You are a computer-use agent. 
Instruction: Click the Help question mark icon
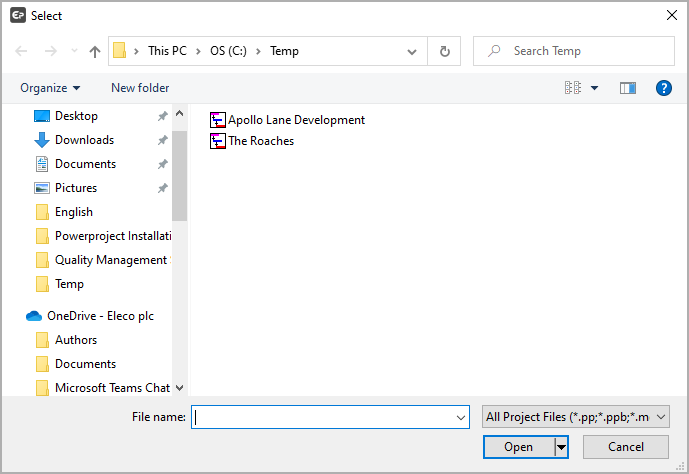coord(663,88)
